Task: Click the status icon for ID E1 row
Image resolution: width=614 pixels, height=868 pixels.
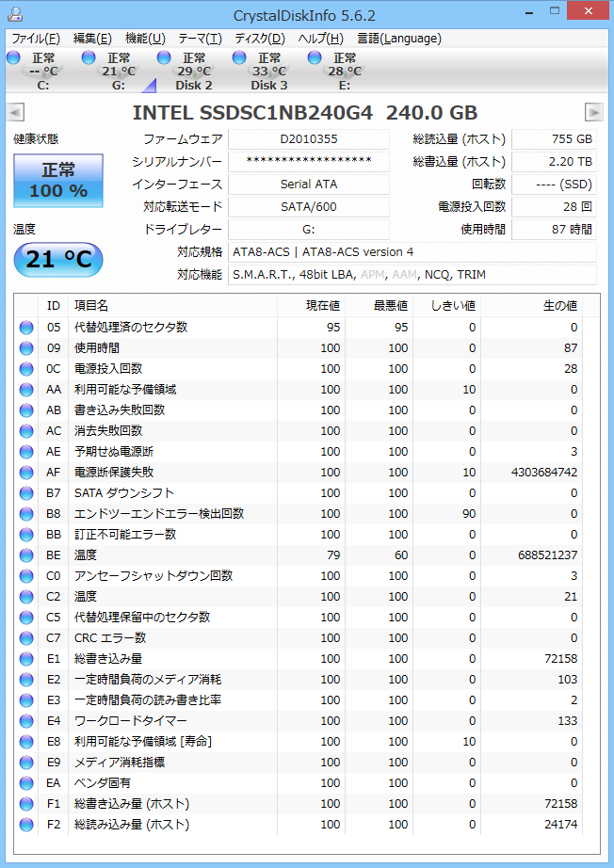Action: pyautogui.click(x=26, y=659)
